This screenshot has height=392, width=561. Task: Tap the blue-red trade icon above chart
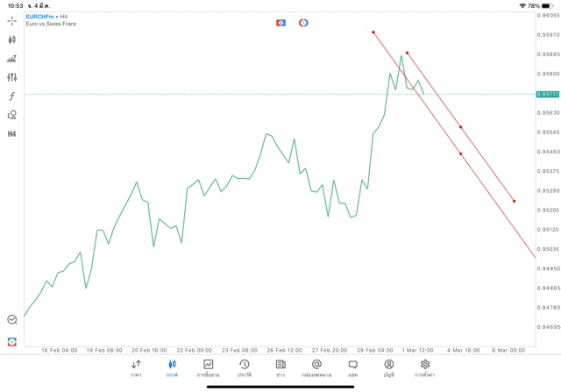click(280, 23)
